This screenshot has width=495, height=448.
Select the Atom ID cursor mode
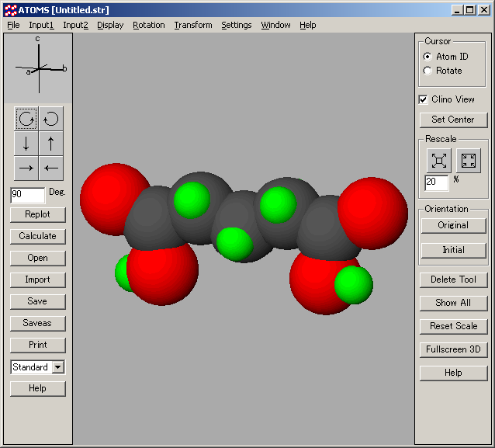pos(427,57)
